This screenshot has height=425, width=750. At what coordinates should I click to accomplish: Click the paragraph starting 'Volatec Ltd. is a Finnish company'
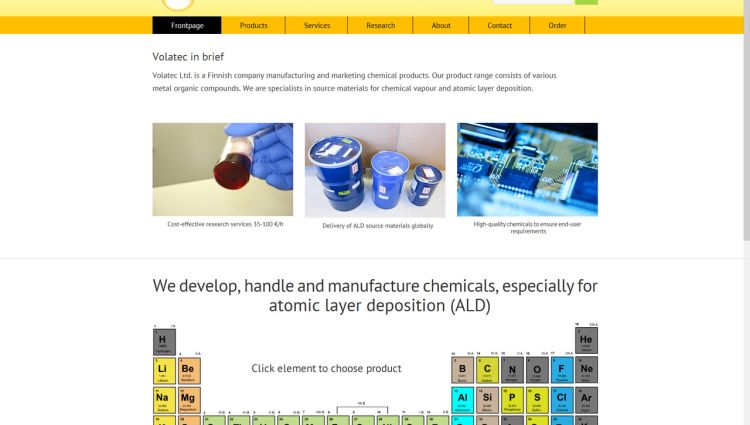[x=354, y=82]
